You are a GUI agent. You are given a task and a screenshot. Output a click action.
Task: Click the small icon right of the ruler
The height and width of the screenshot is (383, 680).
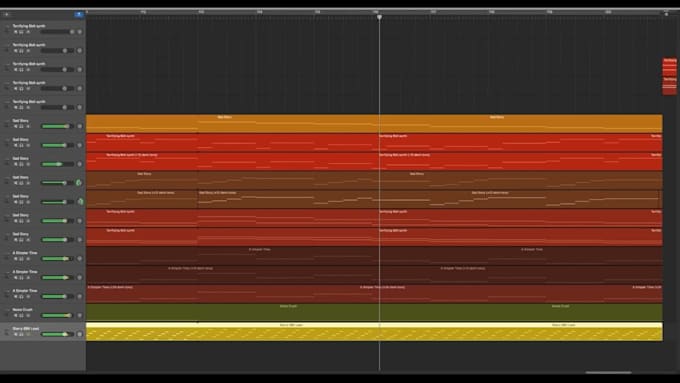[x=667, y=14]
